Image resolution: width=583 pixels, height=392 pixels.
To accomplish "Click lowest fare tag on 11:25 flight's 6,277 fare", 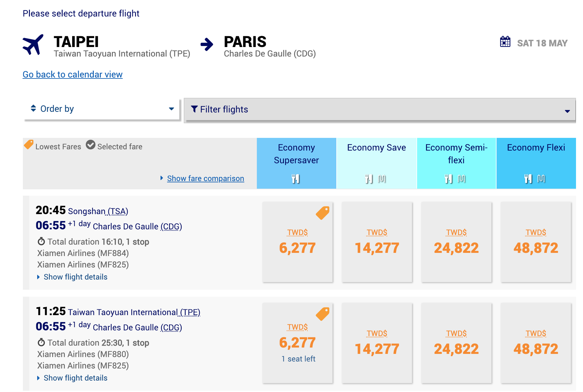I will click(x=322, y=314).
